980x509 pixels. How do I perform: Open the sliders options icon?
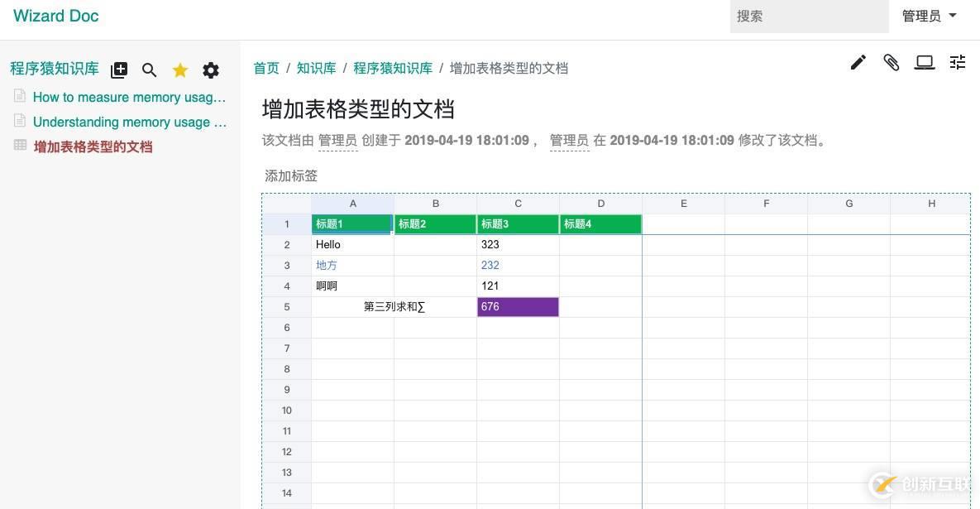pyautogui.click(x=958, y=62)
